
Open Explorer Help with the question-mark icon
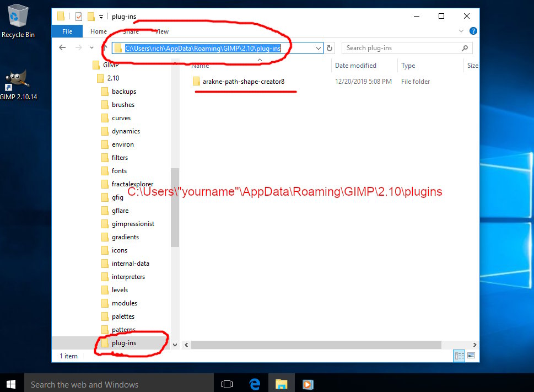coord(473,31)
